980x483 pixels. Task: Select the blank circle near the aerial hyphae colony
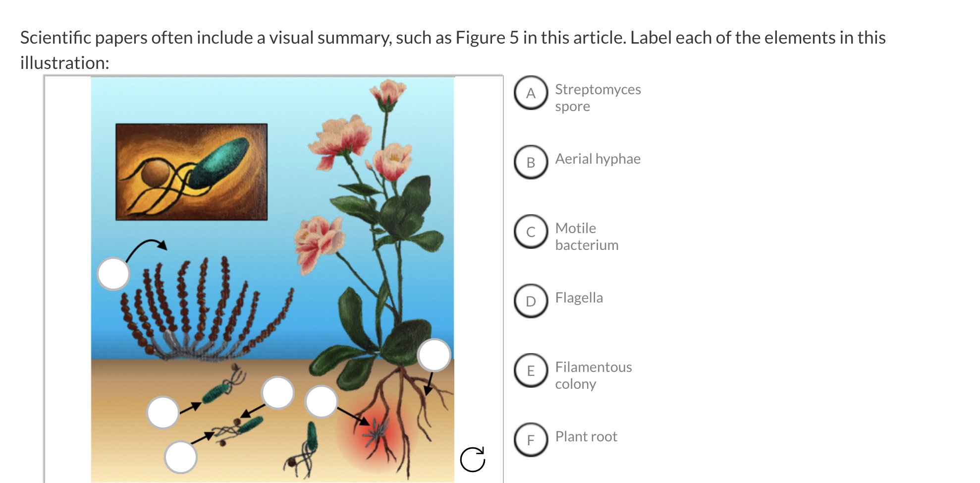[x=113, y=274]
